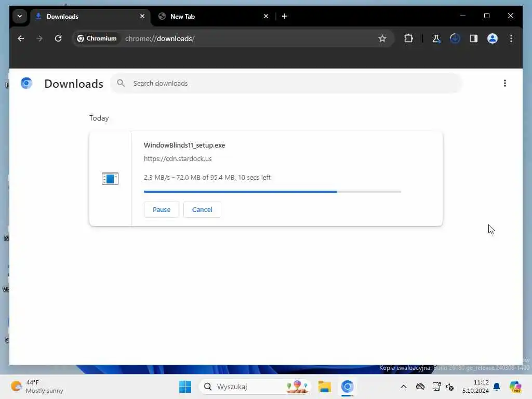Reload the downloads page
Screen dimensions: 532x399
(x=58, y=38)
